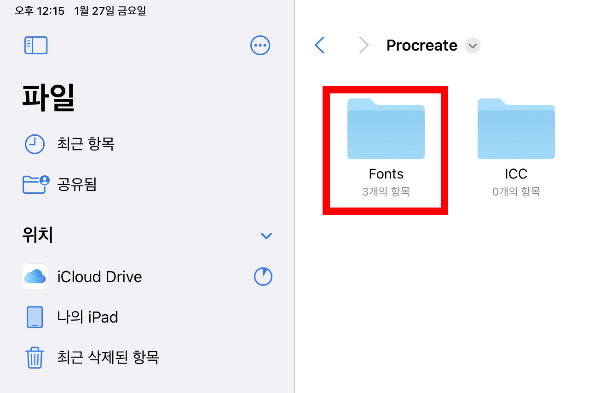Click the 파일 heading
This screenshot has width=600, height=393.
coord(48,98)
